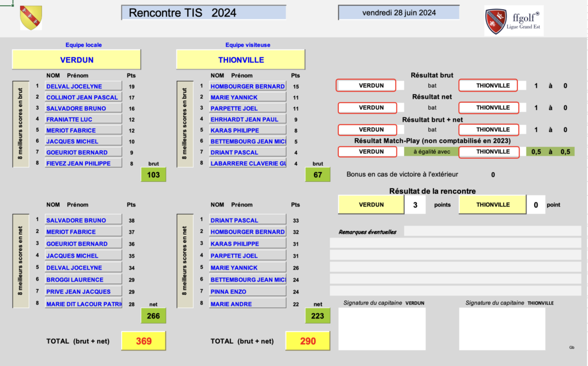This screenshot has width=588, height=366.
Task: Select Thionville's green net total 223 cell
Action: point(318,316)
